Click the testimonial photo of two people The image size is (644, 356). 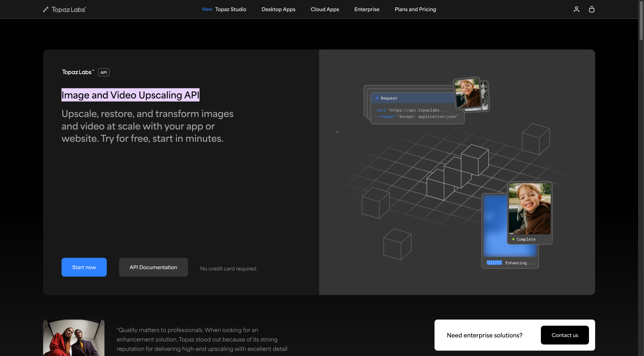click(73, 338)
